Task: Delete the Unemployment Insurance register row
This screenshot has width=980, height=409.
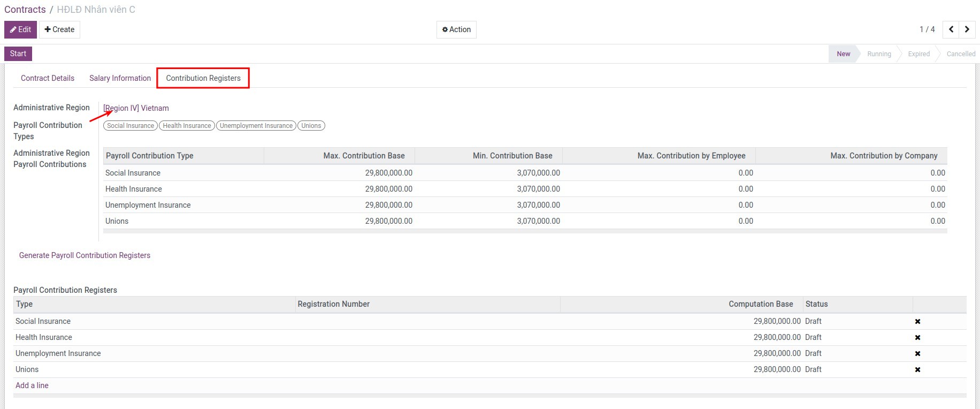Action: (917, 353)
